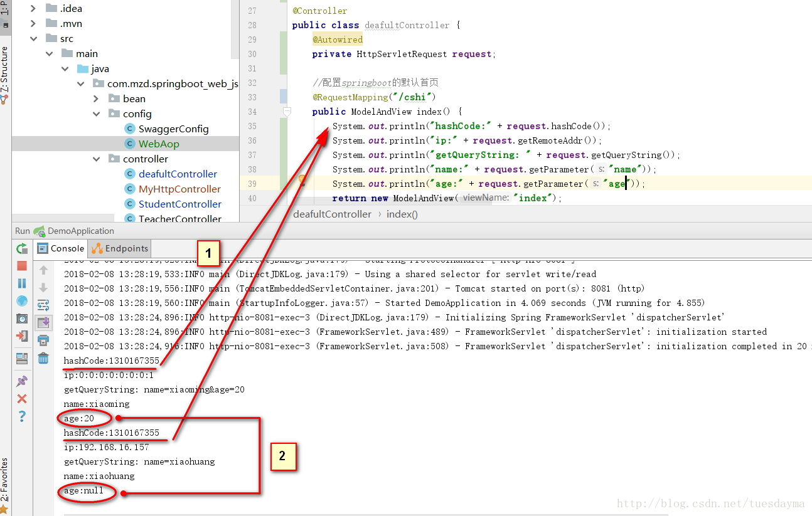Click console line 'ip:0:0:0:0:0:0:0:1'
812x516 pixels.
[x=109, y=375]
